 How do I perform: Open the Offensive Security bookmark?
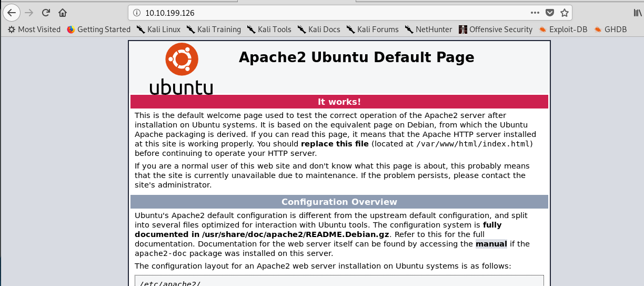[495, 29]
